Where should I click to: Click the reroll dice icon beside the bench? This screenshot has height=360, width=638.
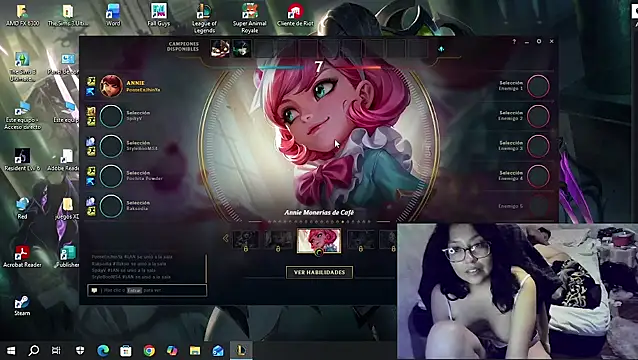click(441, 49)
